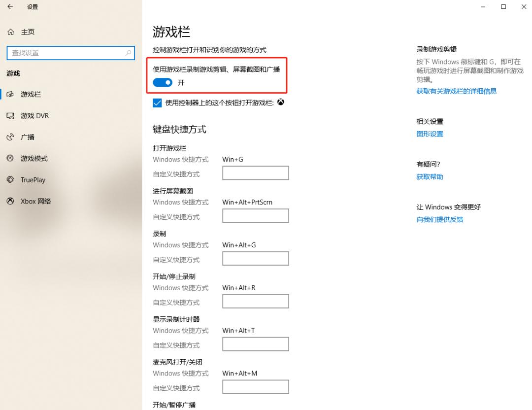This screenshot has width=532, height=410.
Task: Open the TruePlay settings section
Action: [32, 179]
